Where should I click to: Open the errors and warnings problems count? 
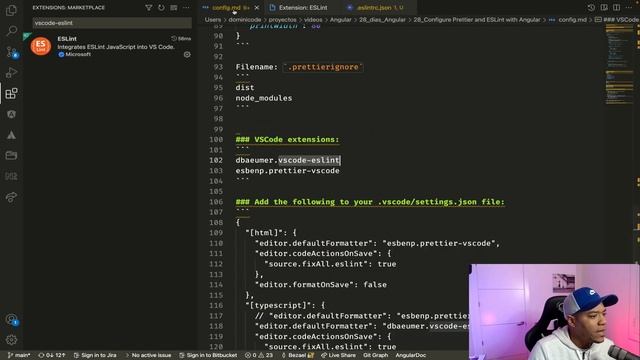tap(259, 355)
